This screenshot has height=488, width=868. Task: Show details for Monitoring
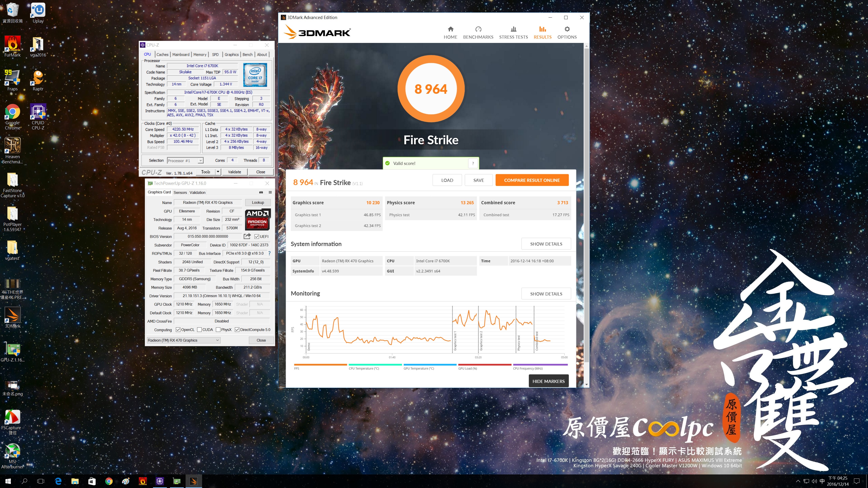[546, 294]
